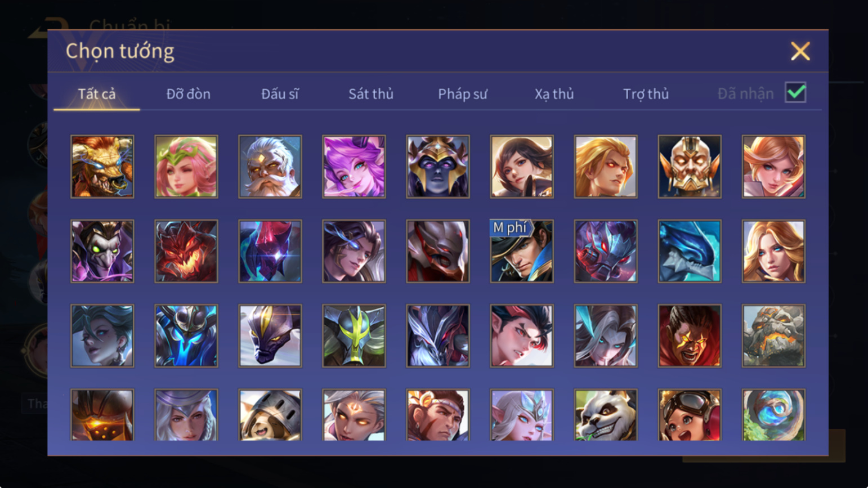Viewport: 868px width, 488px height.
Task: Select the golden bull hero portrait
Action: tap(102, 167)
